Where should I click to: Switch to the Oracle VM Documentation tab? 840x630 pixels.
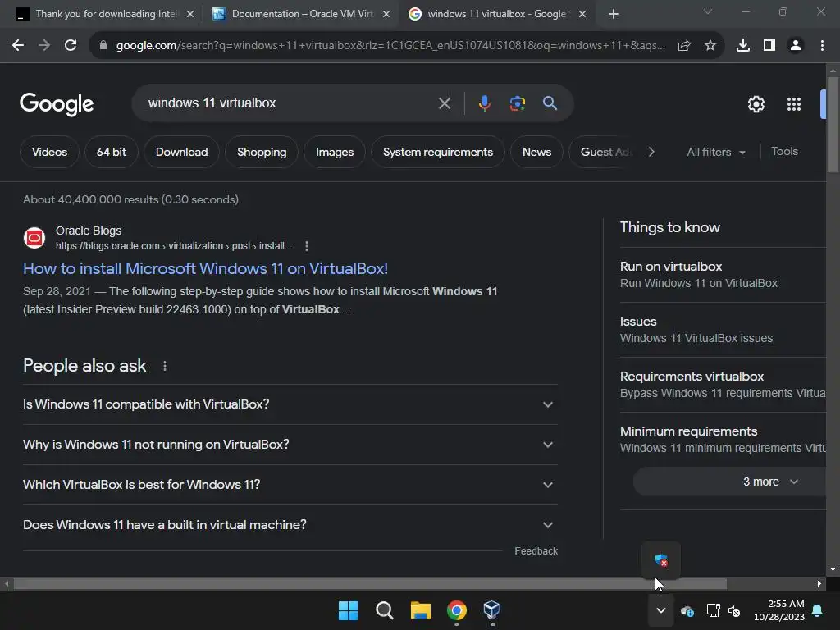(302, 14)
